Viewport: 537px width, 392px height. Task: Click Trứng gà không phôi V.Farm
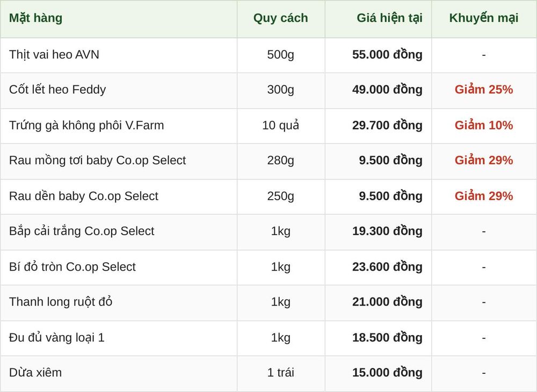(x=86, y=125)
